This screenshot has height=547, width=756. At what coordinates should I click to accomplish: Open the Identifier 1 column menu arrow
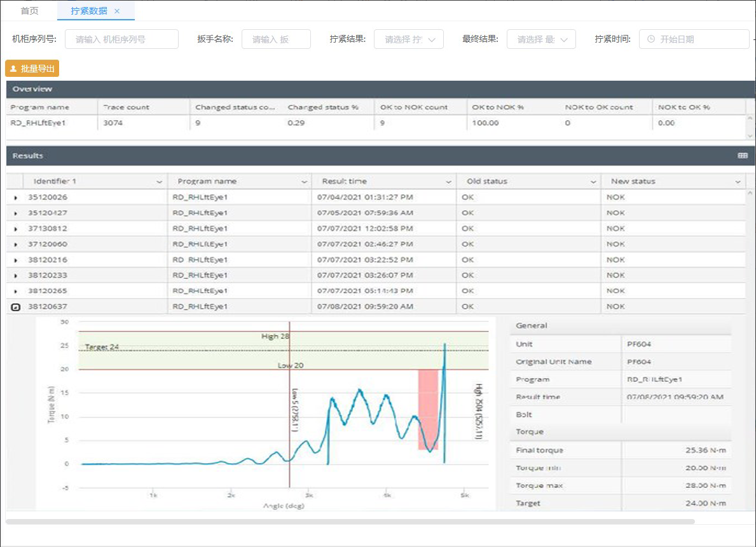pos(159,182)
